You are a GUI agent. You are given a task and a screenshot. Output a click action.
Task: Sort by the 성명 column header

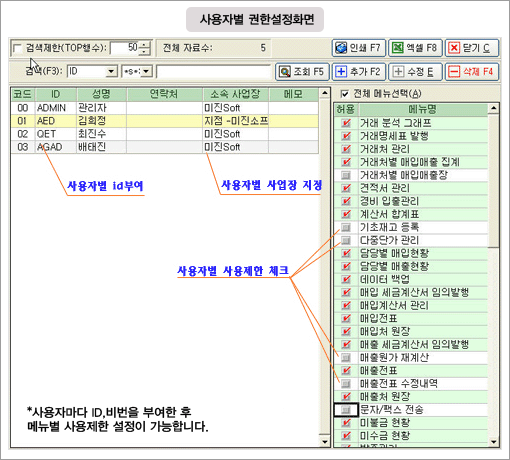(101, 94)
